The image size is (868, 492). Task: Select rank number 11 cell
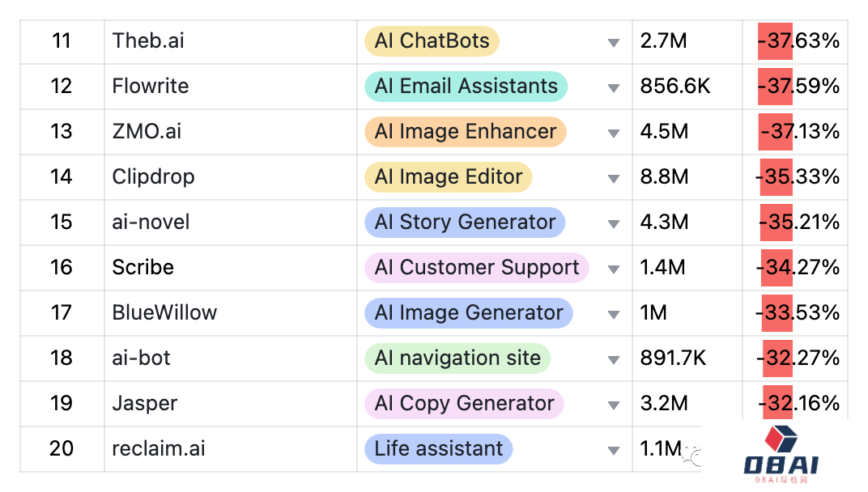tap(62, 41)
